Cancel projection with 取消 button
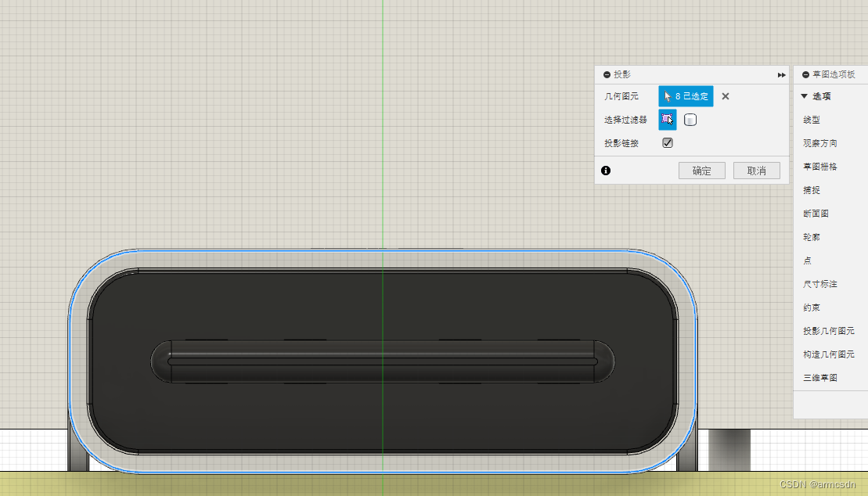Viewport: 868px width, 496px height. click(x=756, y=171)
